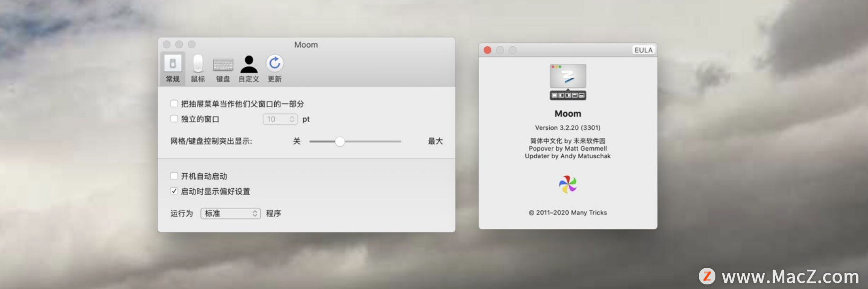The image size is (868, 289).
Task: Uncheck 启动时显示偏好设置 checkbox
Action: (174, 191)
